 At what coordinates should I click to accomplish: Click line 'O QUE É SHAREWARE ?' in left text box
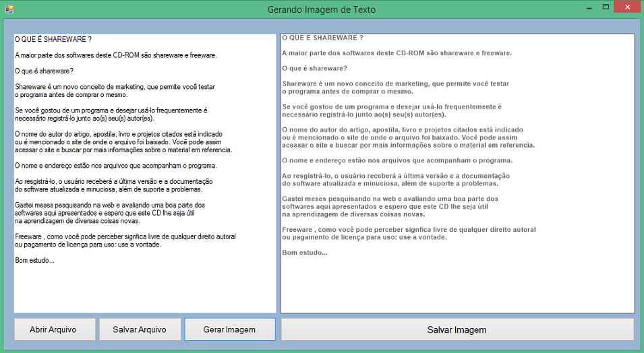tap(53, 39)
